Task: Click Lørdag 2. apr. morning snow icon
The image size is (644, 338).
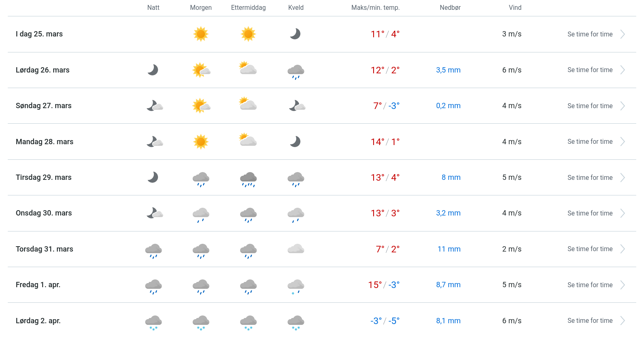Action: pos(201,322)
